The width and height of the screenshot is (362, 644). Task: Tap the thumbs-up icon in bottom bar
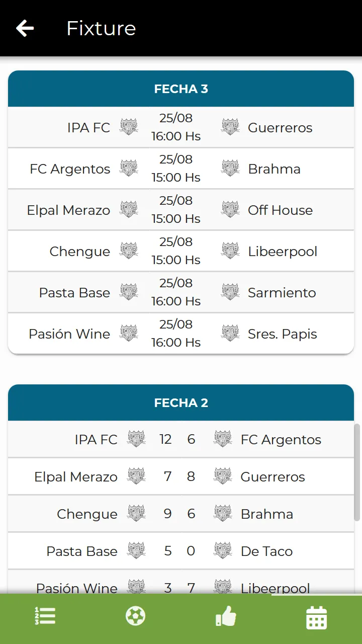(x=226, y=616)
